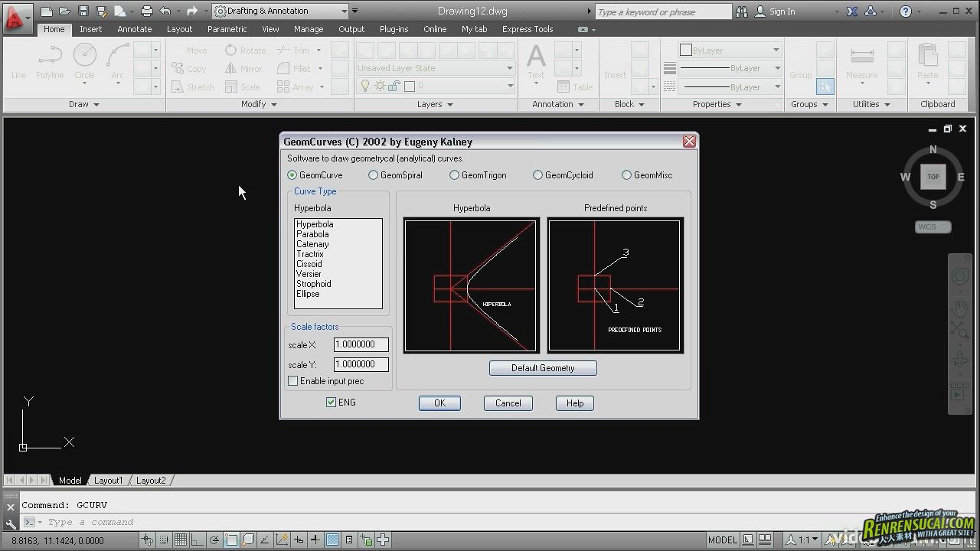
Task: Open the Express Tools ribbon tab
Action: (x=528, y=29)
